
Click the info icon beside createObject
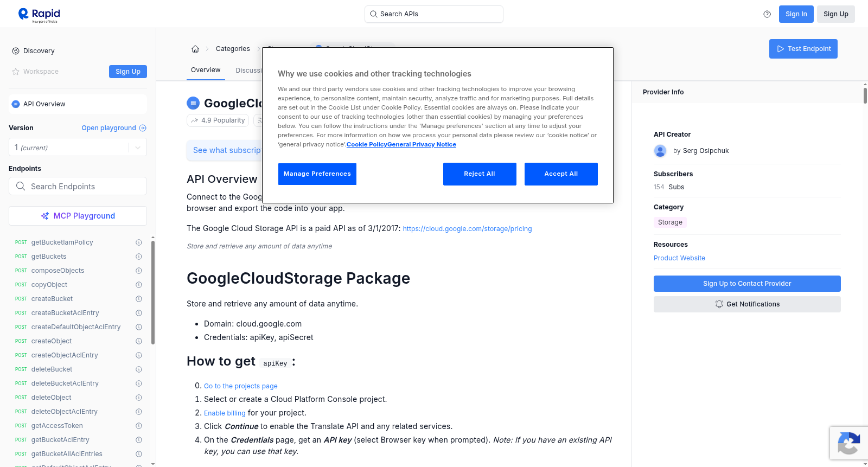coord(139,341)
